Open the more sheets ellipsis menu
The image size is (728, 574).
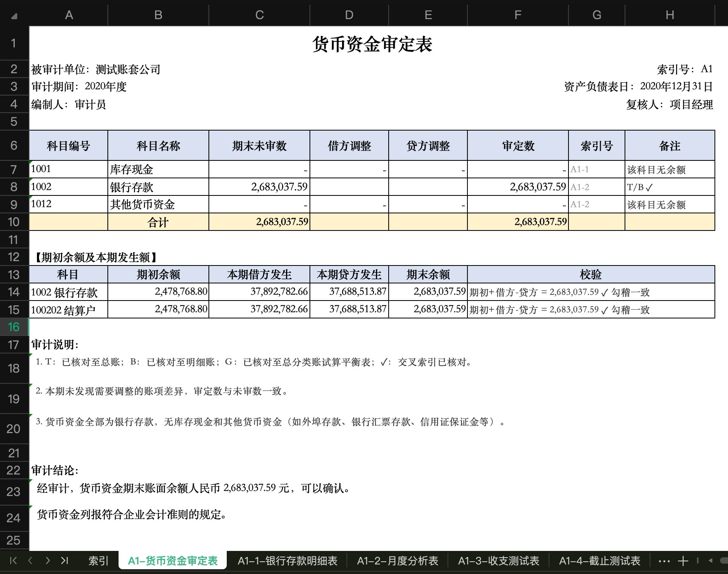[664, 561]
